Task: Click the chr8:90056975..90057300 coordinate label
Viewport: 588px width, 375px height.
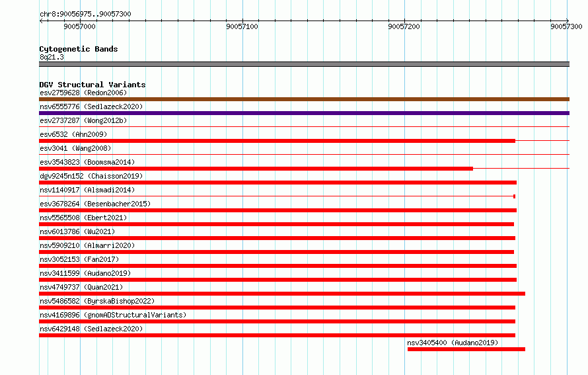Action: [85, 14]
